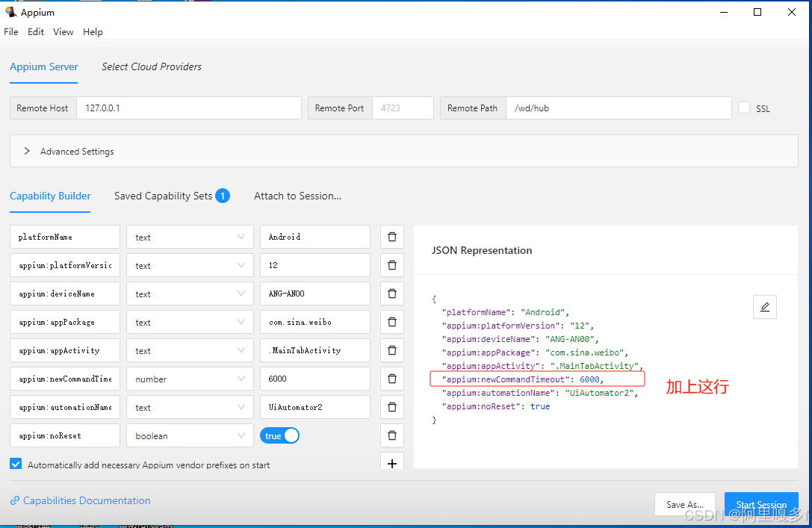Open type dropdown for appium:automationName
The width and height of the screenshot is (812, 528).
pyautogui.click(x=190, y=407)
